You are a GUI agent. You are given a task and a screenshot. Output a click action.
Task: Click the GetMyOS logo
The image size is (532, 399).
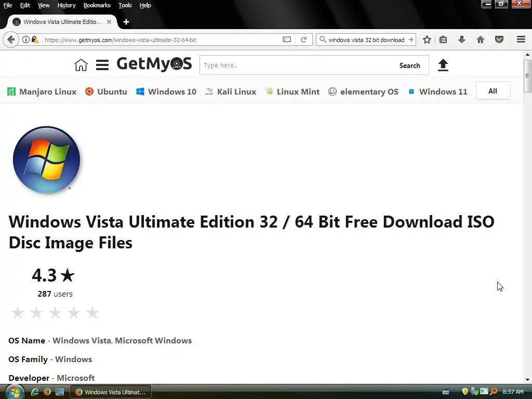coord(154,64)
